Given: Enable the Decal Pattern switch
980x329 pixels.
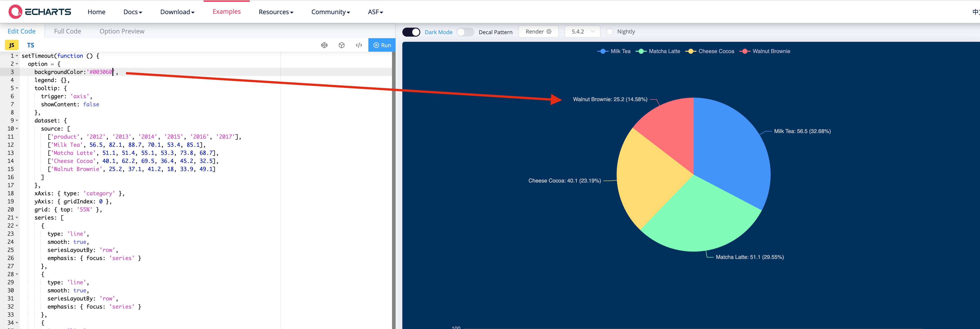Looking at the screenshot, I should 465,32.
